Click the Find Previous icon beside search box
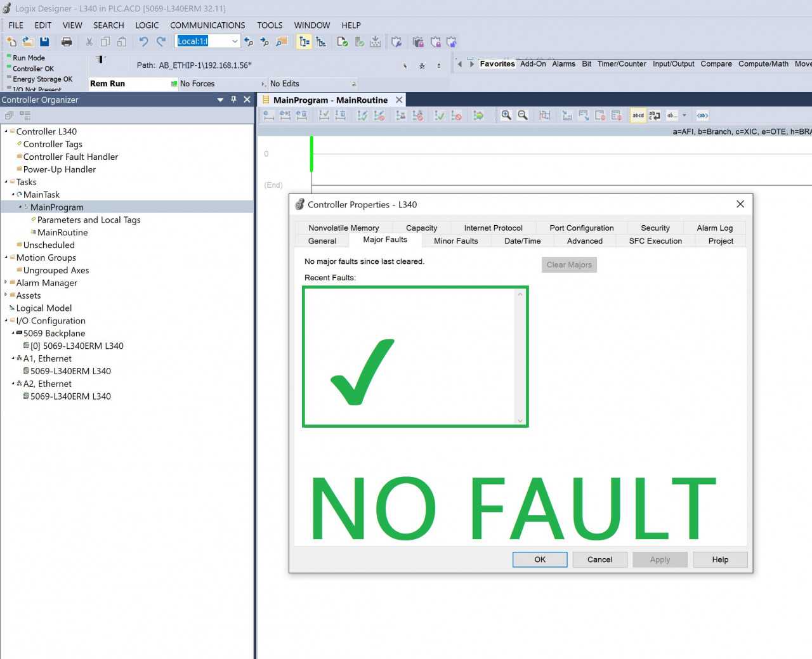The image size is (812, 659). [249, 42]
